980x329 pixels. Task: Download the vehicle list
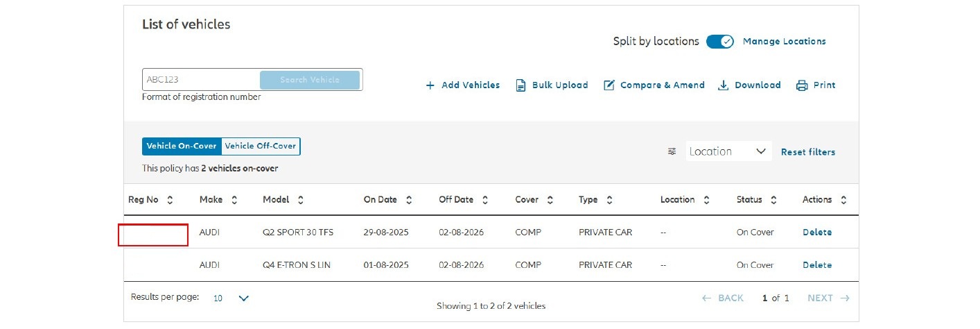[x=749, y=85]
